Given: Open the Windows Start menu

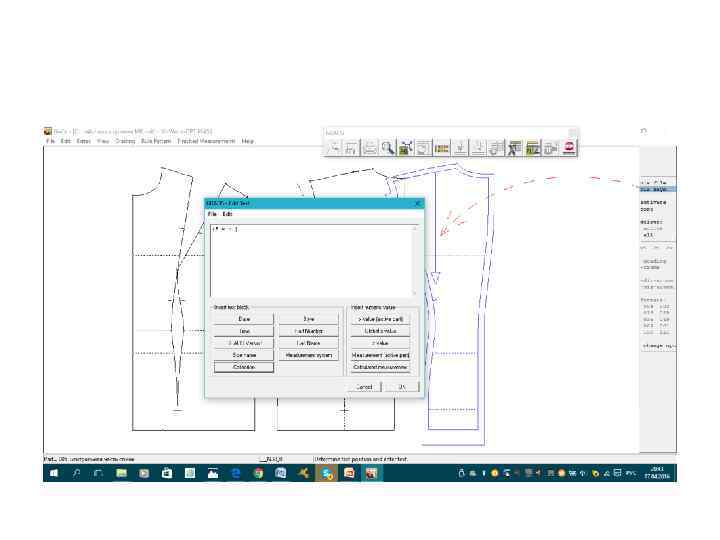Looking at the screenshot, I should (54, 473).
